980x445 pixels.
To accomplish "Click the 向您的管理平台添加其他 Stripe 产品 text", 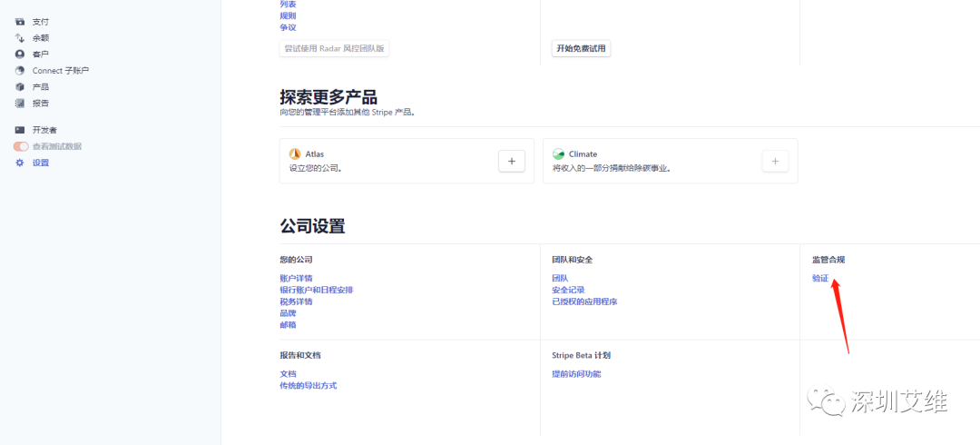I will [348, 113].
